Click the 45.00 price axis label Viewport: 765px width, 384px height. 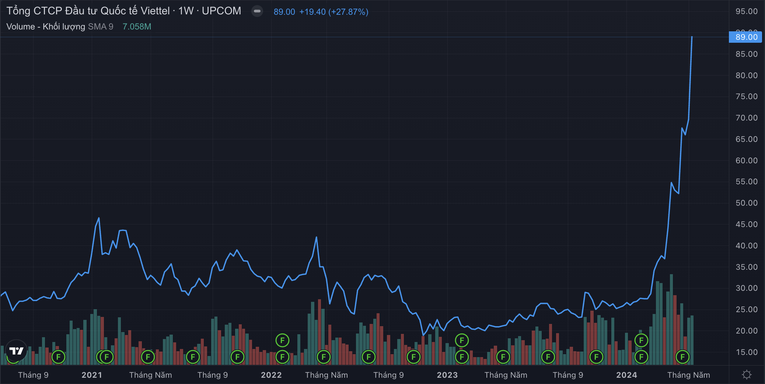tap(746, 224)
